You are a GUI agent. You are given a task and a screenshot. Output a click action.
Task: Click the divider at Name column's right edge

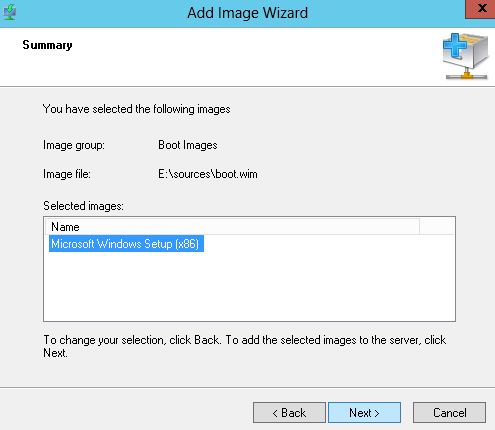point(419,227)
